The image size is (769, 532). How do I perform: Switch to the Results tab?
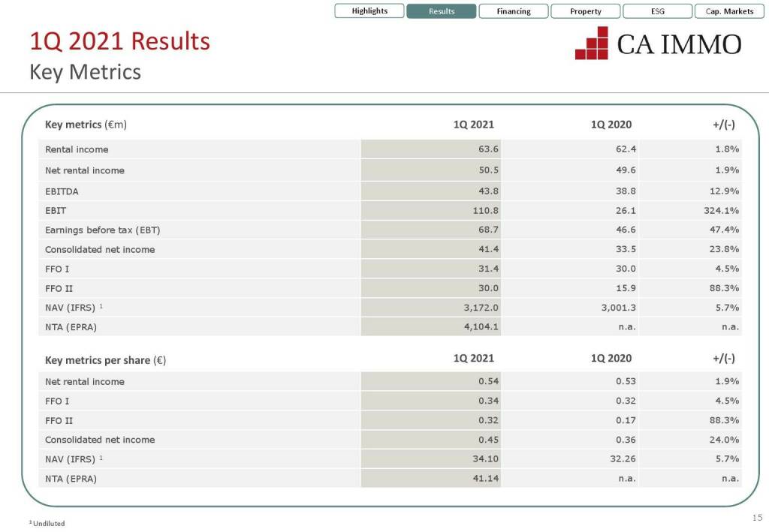coord(442,11)
